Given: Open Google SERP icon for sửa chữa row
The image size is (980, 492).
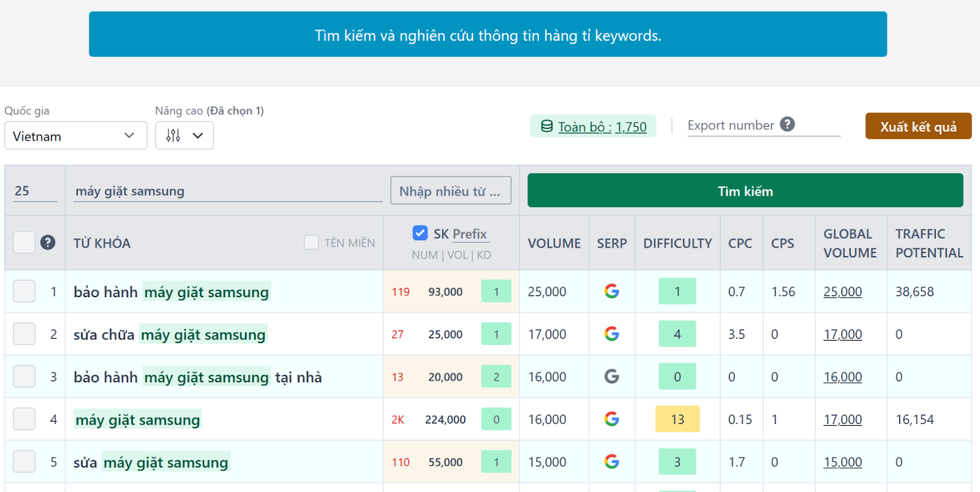Looking at the screenshot, I should tap(611, 334).
